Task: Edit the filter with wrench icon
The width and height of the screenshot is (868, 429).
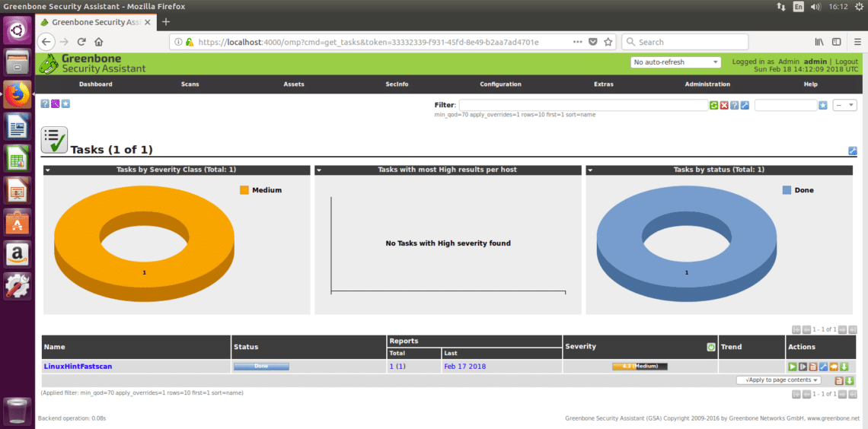Action: (745, 105)
